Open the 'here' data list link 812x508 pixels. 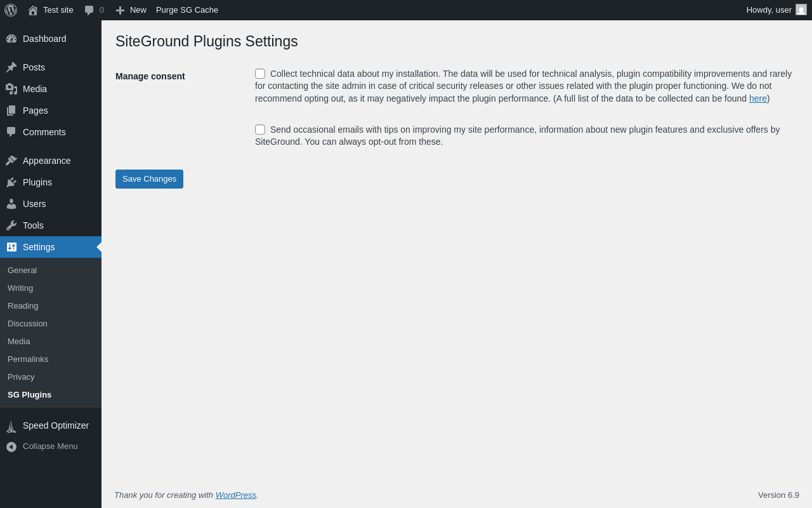[x=757, y=98]
